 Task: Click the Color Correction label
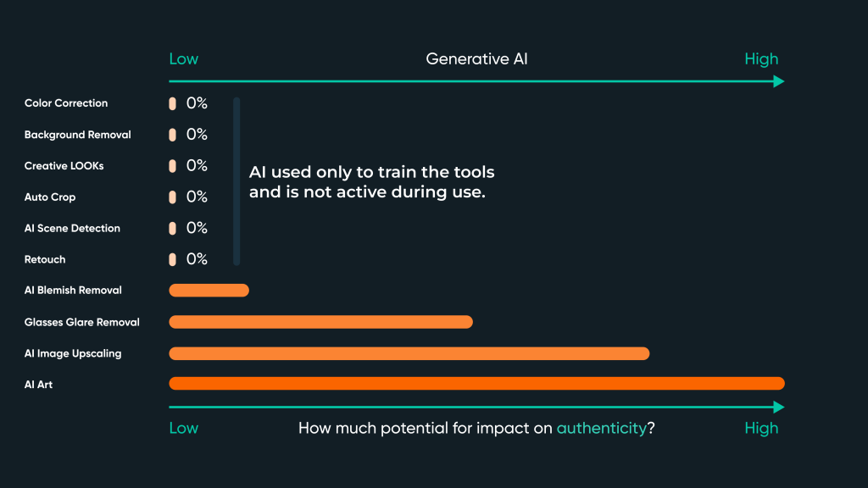click(66, 103)
